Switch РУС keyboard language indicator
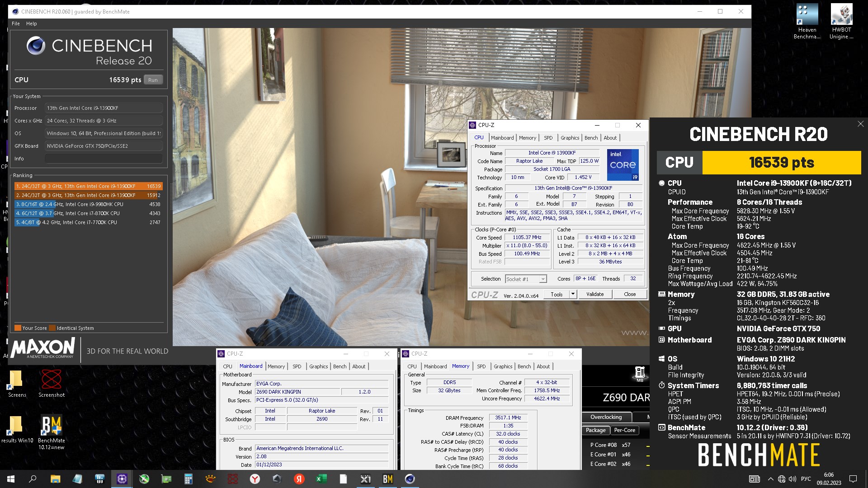868x488 pixels. coord(806,479)
